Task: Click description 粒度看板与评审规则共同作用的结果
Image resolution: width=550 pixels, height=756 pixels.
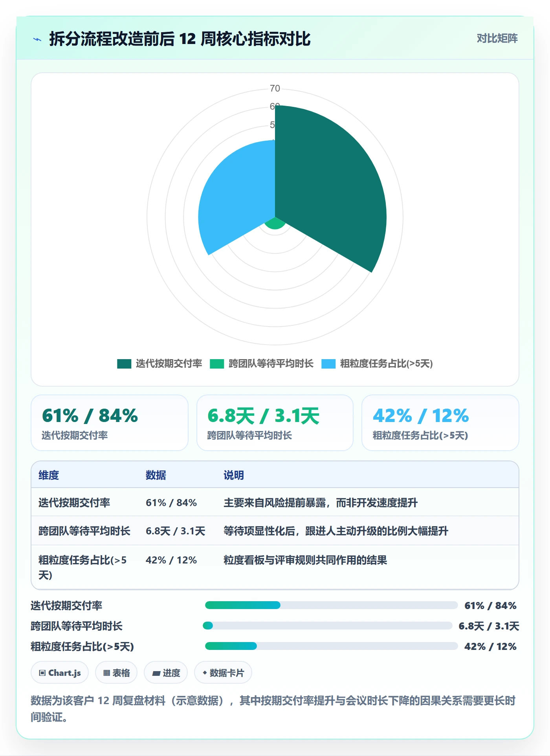Action: (x=305, y=560)
